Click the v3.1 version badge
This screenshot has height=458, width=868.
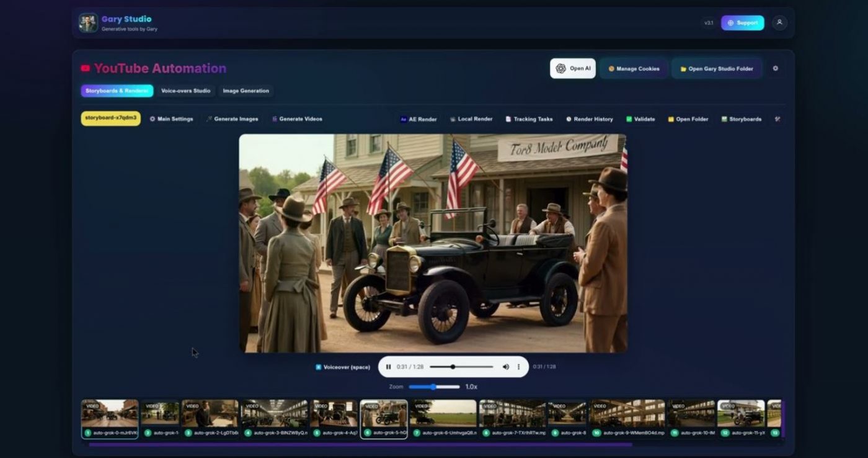click(x=709, y=23)
